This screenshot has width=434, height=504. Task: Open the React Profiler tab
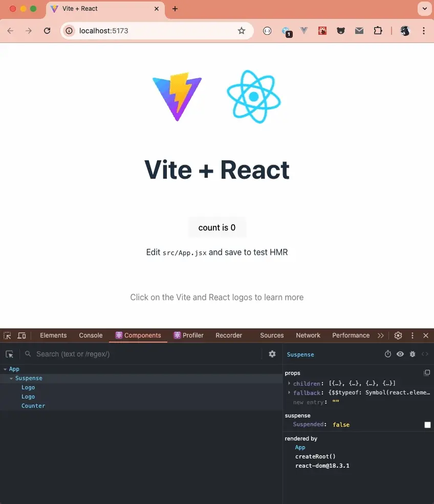pos(189,335)
